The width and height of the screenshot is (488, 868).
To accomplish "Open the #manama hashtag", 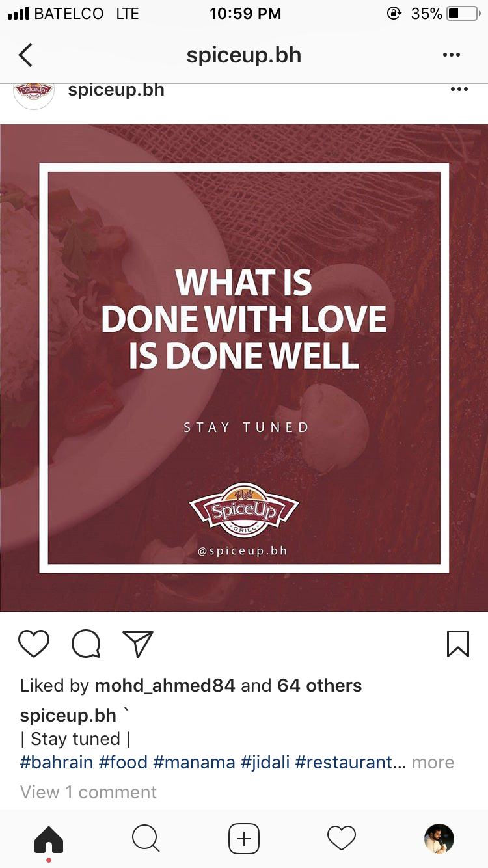I will (x=194, y=762).
